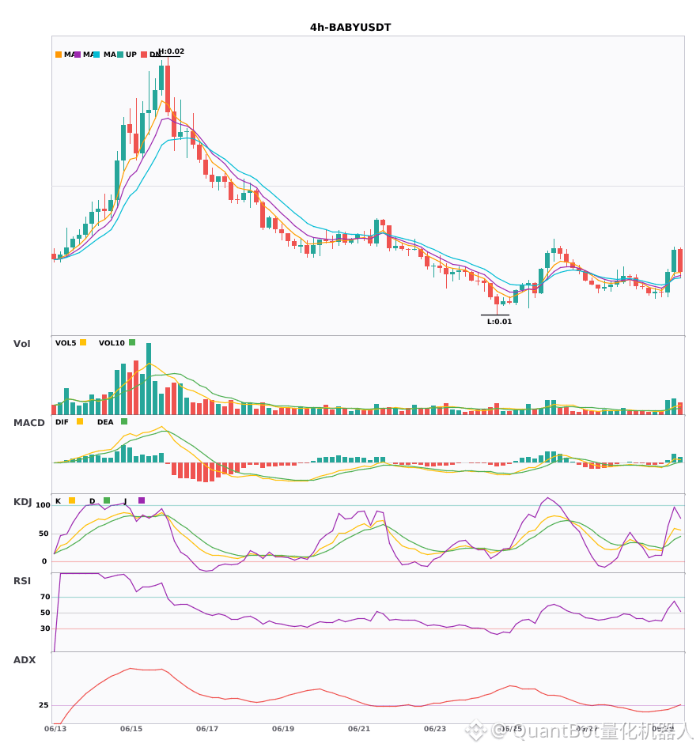Click the 70 level on RSI axis

click(x=45, y=597)
